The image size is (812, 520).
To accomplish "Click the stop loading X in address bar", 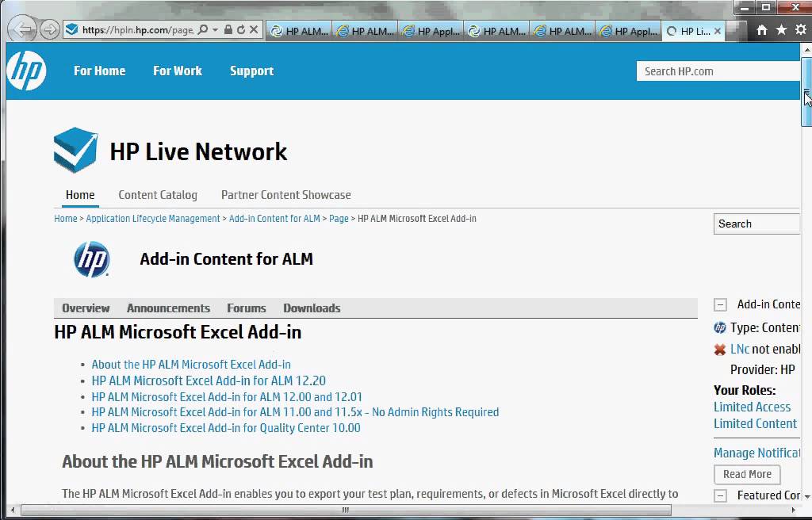I will [254, 29].
